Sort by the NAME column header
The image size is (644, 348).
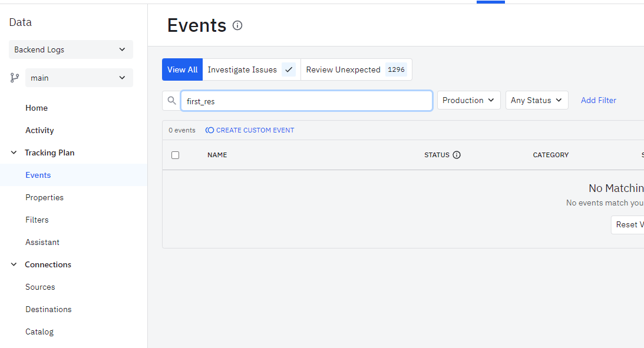(217, 155)
